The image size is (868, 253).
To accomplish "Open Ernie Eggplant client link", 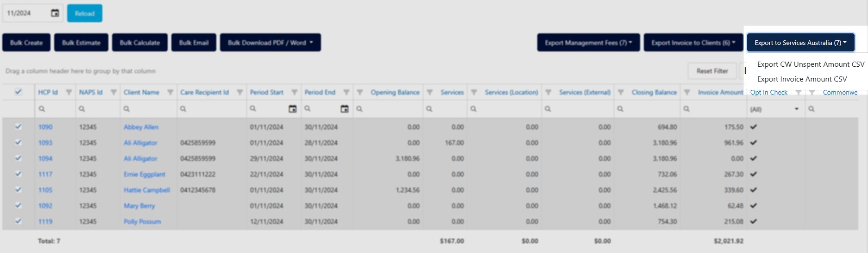I will (x=145, y=174).
